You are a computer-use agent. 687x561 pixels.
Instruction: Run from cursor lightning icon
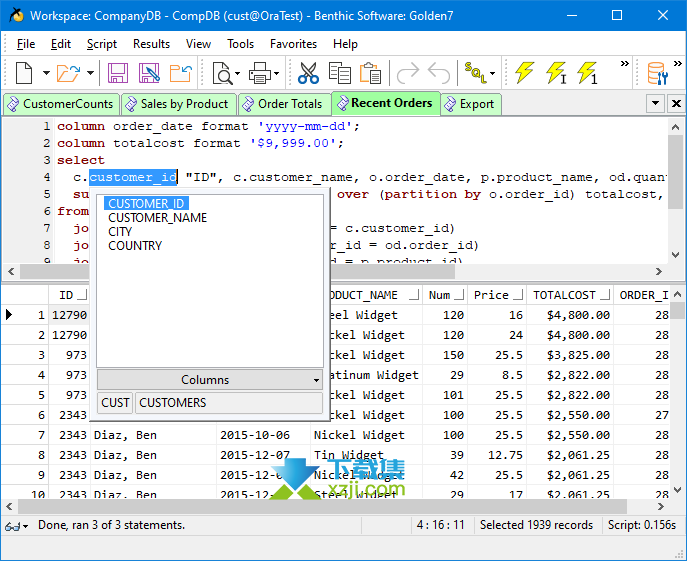(x=556, y=72)
